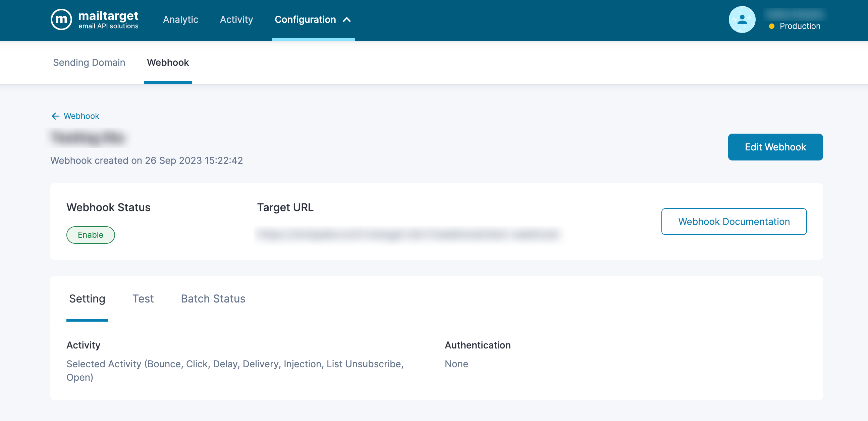Open the Configuration navigation menu
The image size is (868, 421).
coord(305,19)
